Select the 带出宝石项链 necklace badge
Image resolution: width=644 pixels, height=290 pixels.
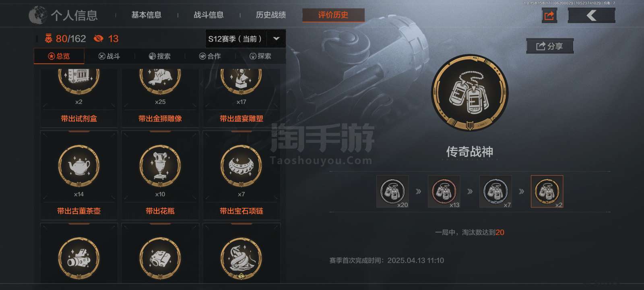pos(242,174)
